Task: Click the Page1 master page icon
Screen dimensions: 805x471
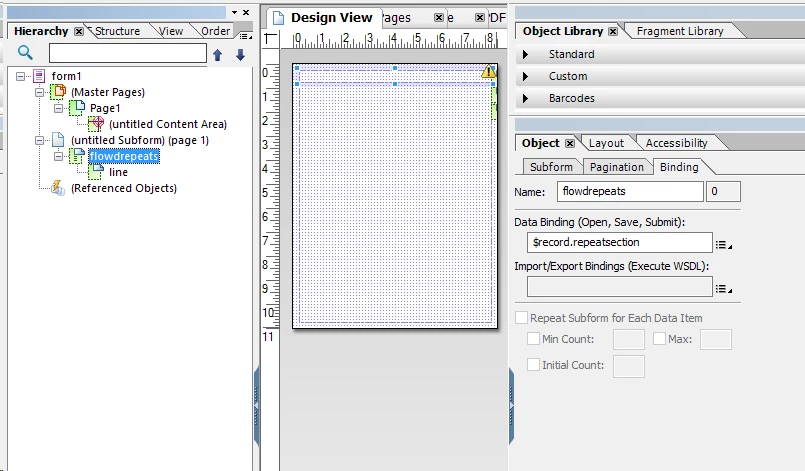Action: 77,108
